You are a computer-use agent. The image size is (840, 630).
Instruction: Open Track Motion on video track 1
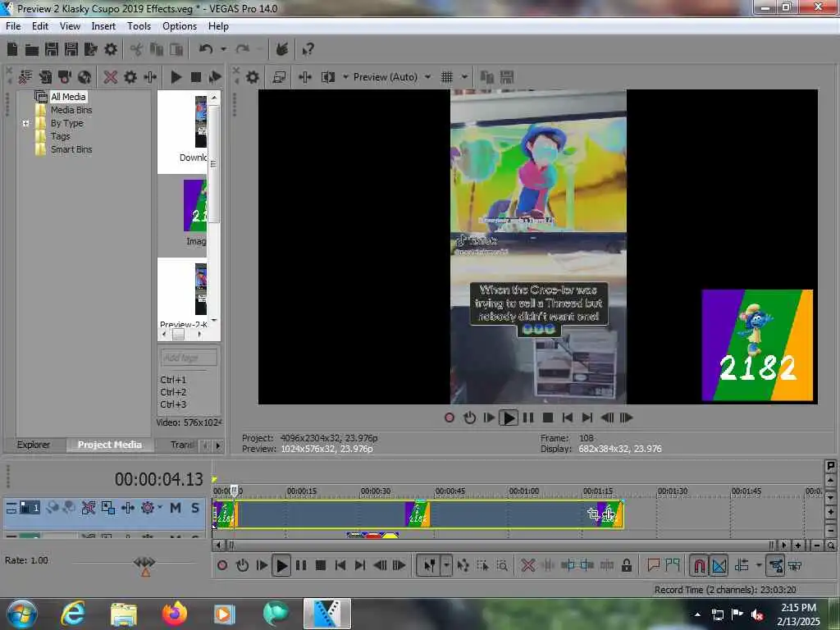tap(108, 508)
